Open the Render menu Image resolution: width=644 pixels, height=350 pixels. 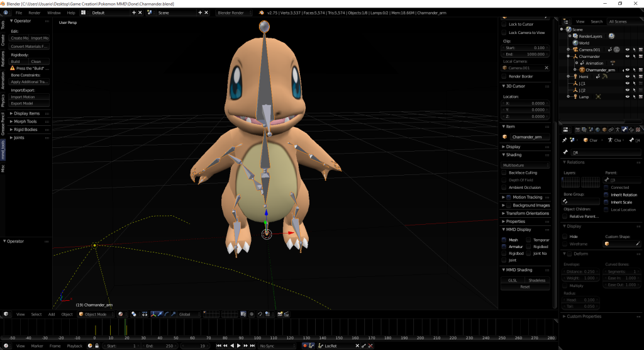click(35, 13)
